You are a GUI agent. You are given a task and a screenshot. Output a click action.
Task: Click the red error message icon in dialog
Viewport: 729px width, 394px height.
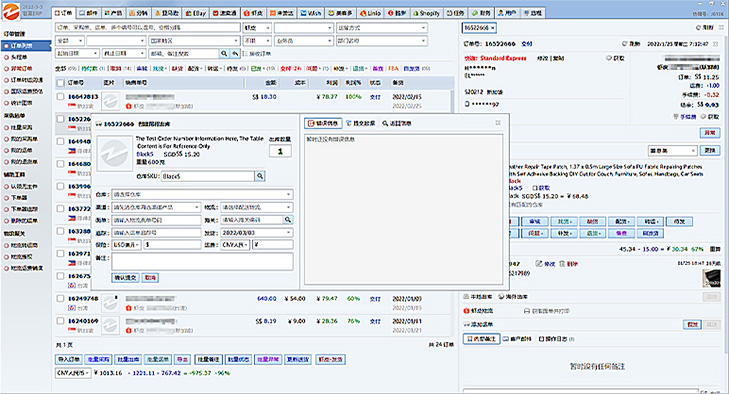[311, 124]
